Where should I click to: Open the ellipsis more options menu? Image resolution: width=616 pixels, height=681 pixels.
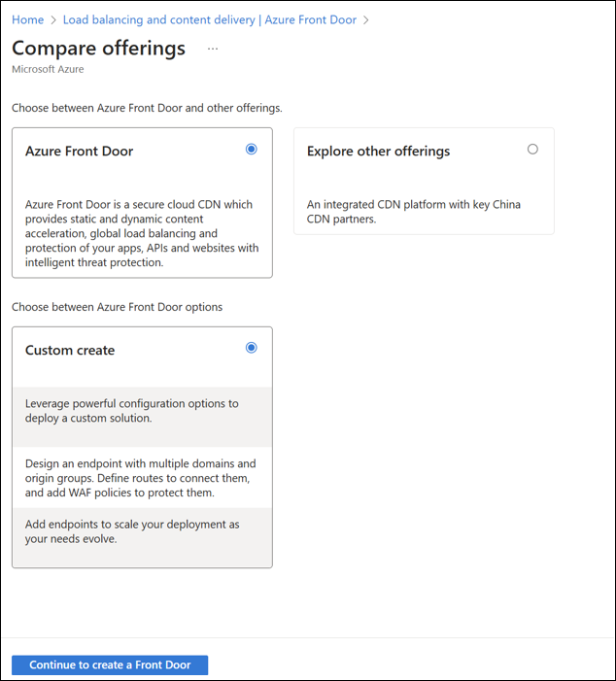213,48
